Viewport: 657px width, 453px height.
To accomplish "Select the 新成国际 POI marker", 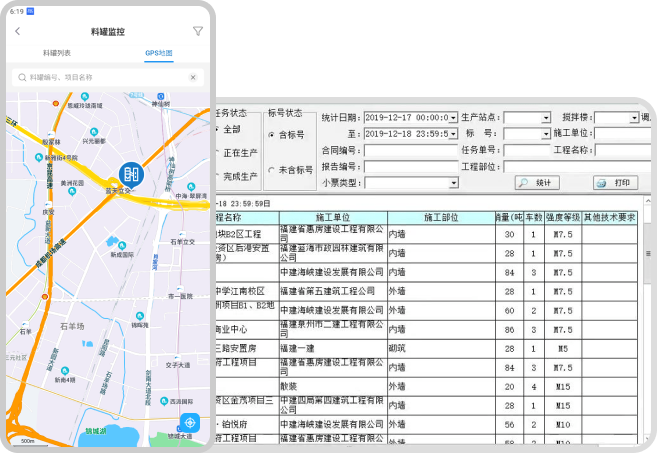I will (122, 246).
